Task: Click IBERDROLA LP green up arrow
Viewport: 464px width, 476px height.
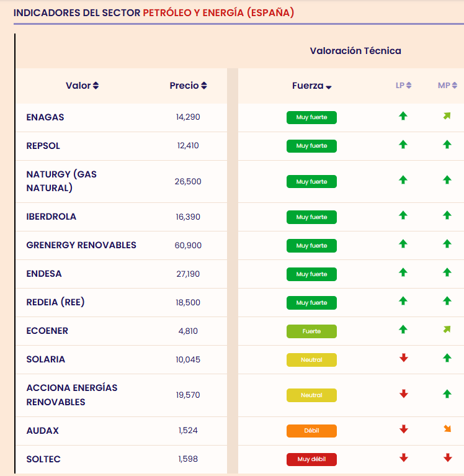Action: [403, 215]
